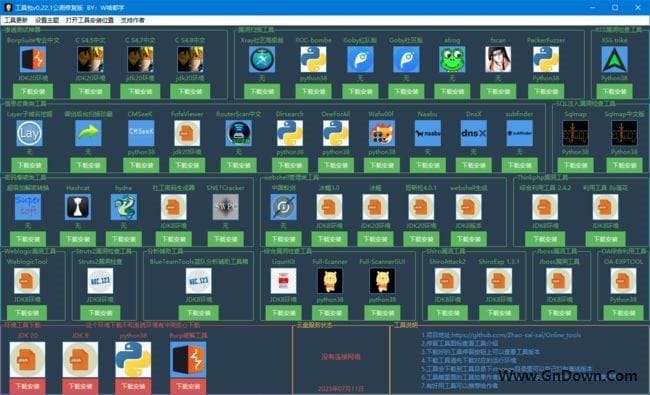This screenshot has width=650, height=395.
Task: Click the fscan tool icon
Action: 498,59
